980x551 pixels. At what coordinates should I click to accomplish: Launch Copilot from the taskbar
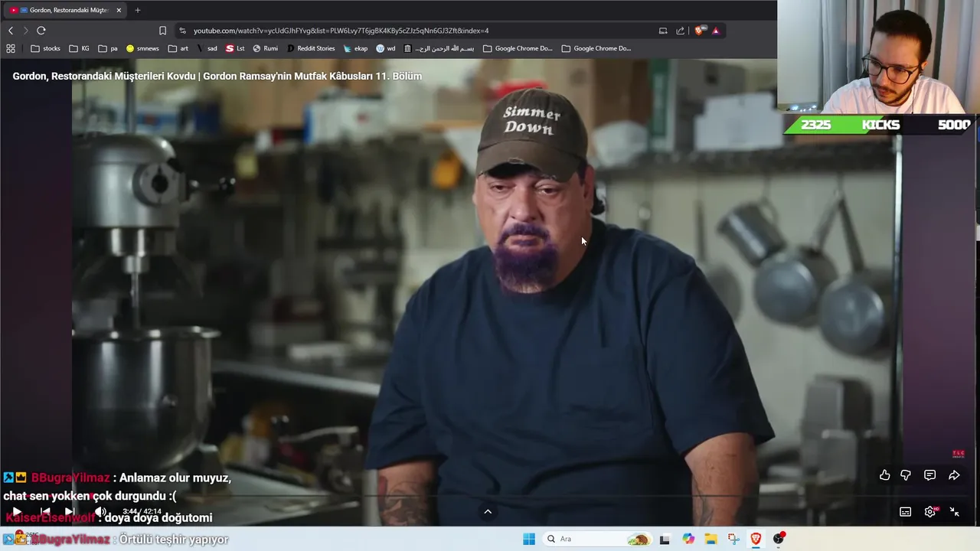click(x=688, y=539)
